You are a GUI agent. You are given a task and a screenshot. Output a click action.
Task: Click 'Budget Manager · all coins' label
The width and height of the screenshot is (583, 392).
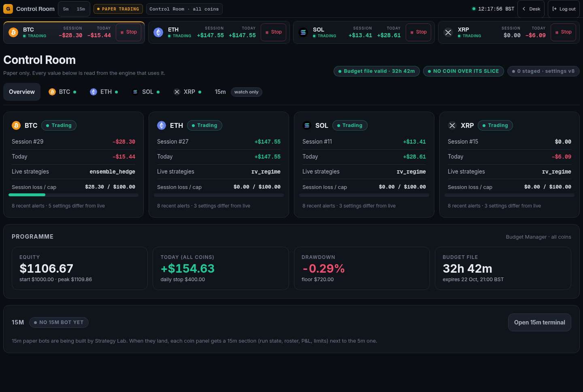pos(538,237)
